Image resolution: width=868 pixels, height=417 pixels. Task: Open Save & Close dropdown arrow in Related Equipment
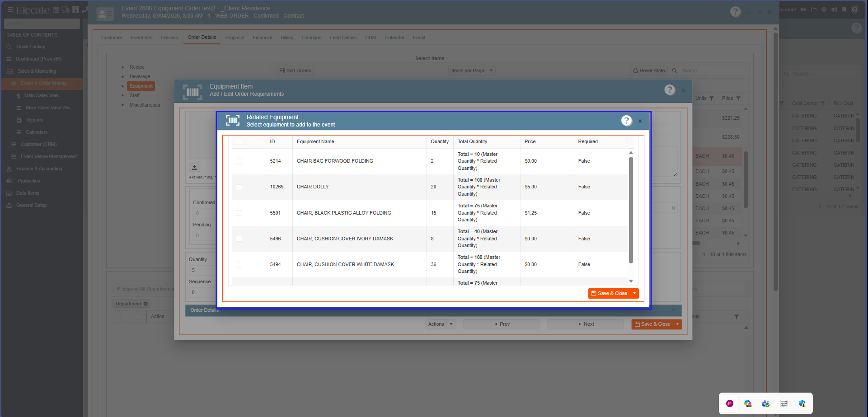pyautogui.click(x=634, y=294)
